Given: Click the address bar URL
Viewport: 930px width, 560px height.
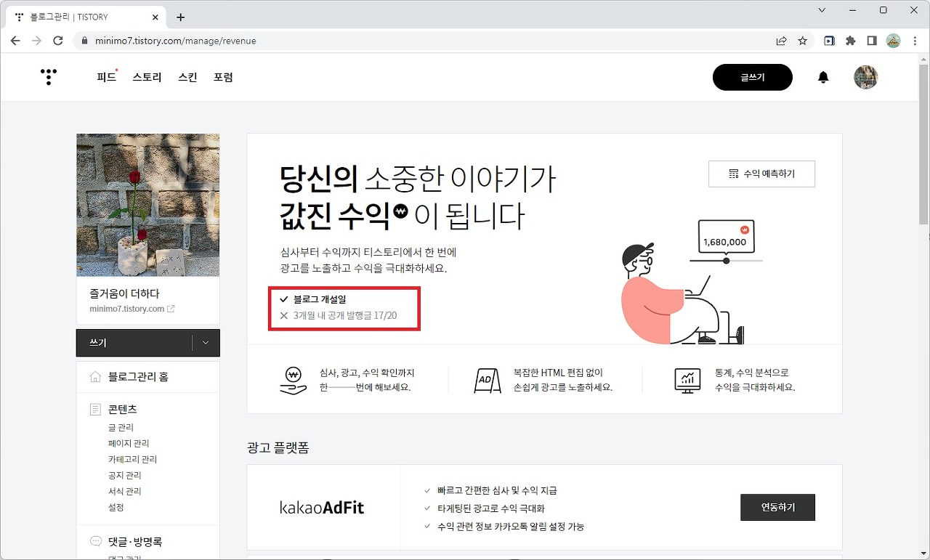Looking at the screenshot, I should click(175, 41).
